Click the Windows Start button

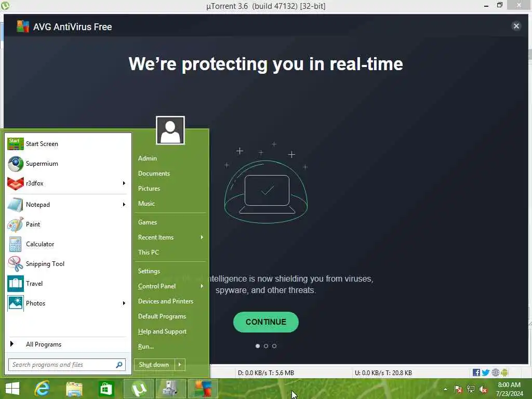pos(12,389)
